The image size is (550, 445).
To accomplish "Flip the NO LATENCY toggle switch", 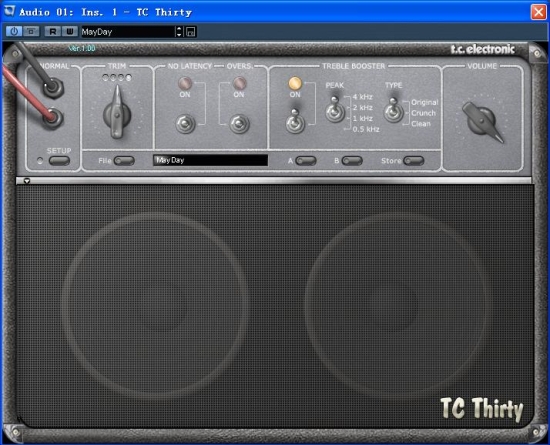I will [185, 124].
